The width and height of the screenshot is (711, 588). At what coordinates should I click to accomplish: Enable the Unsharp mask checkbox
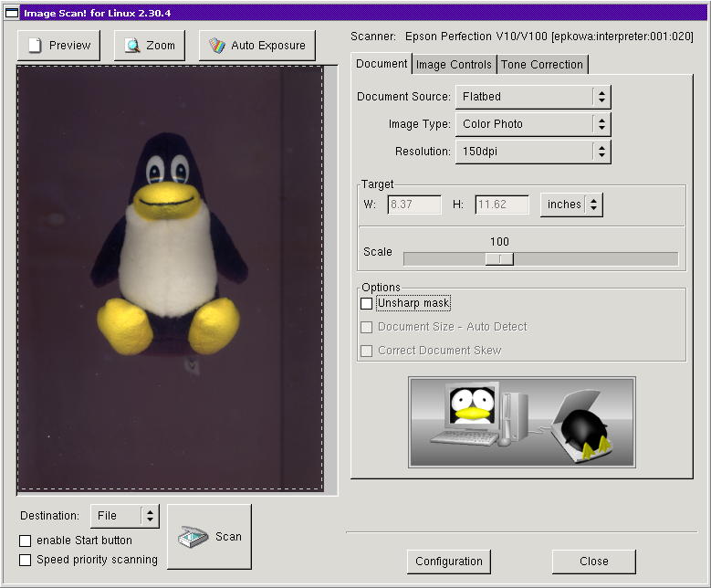366,303
